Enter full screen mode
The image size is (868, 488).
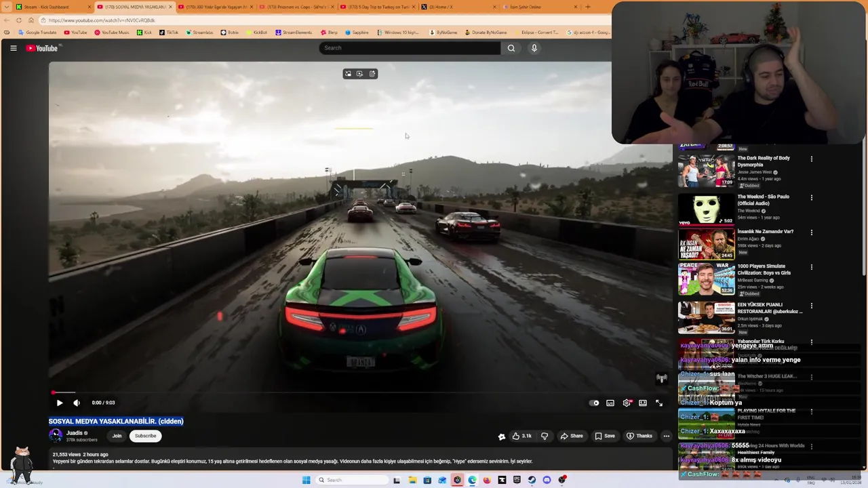pos(659,403)
